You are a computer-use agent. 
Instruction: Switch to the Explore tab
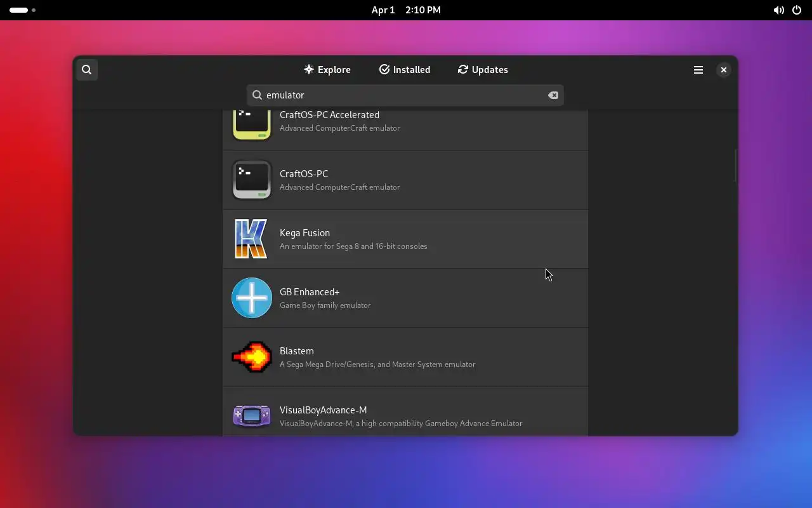pos(327,70)
